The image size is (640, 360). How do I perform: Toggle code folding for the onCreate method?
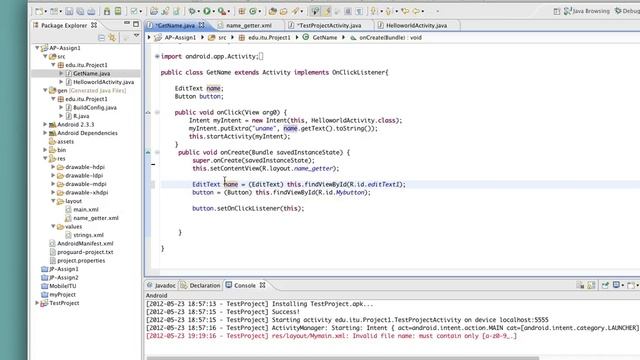coord(157,152)
